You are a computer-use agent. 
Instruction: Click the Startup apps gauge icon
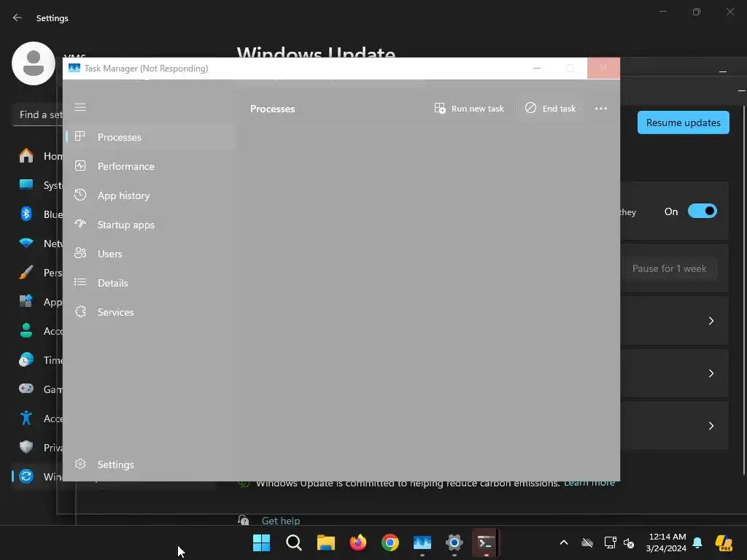click(x=80, y=224)
